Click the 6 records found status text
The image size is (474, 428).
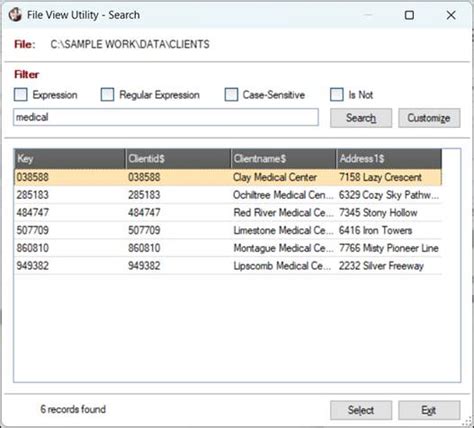point(73,409)
